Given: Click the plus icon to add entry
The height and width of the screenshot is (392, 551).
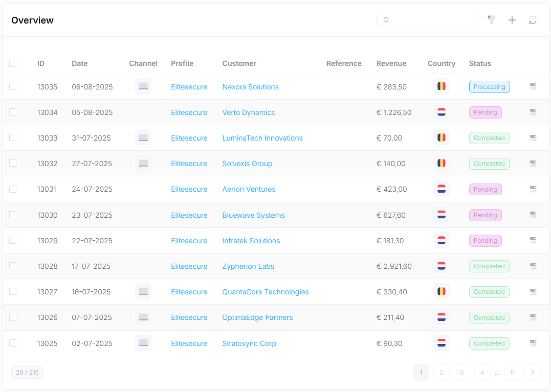Looking at the screenshot, I should (x=512, y=20).
